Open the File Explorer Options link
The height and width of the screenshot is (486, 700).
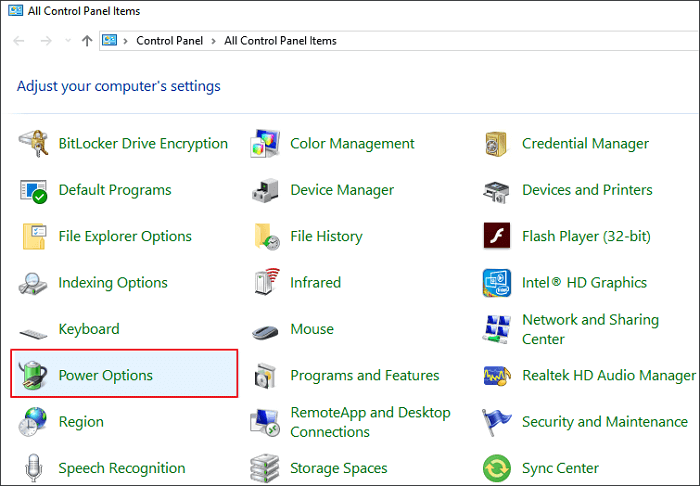(125, 236)
